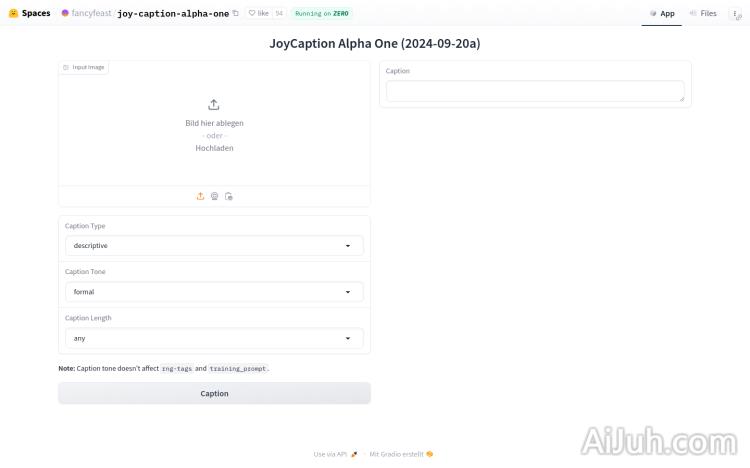Open the Use via API link

335,454
